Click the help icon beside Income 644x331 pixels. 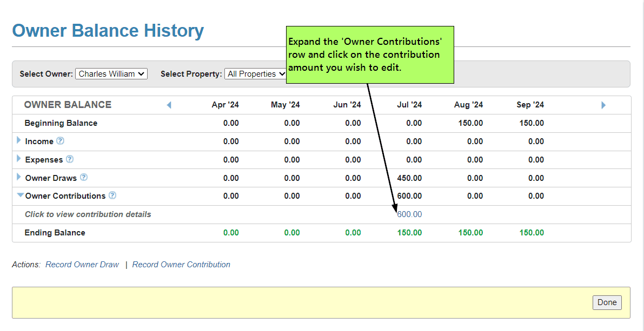pyautogui.click(x=60, y=141)
